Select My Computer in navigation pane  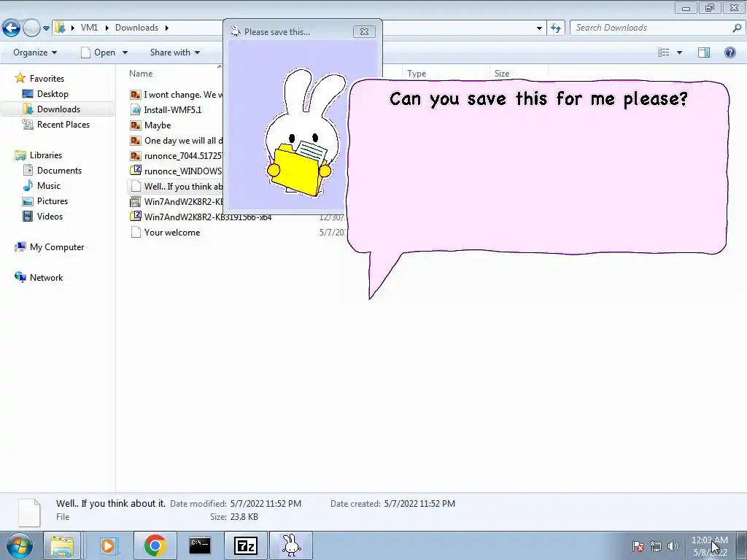click(x=57, y=247)
